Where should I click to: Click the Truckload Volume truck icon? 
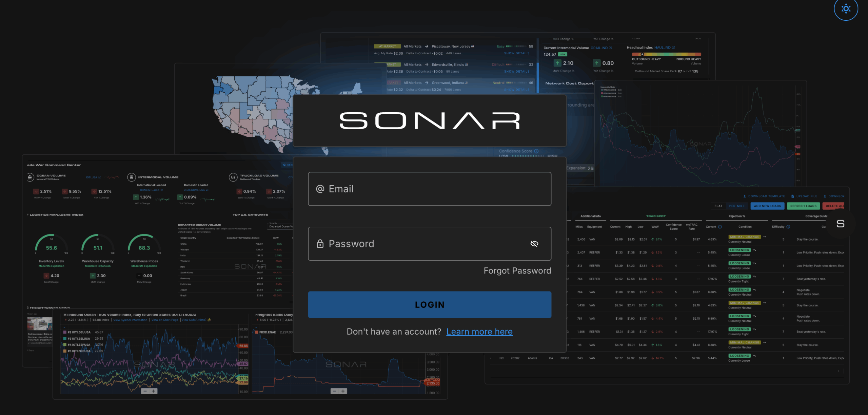coord(233,177)
